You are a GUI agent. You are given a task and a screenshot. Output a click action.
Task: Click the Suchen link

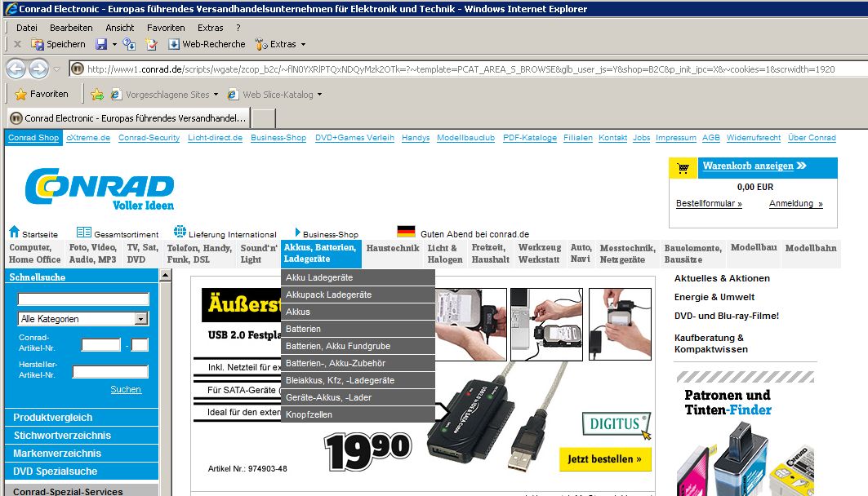pyautogui.click(x=126, y=389)
